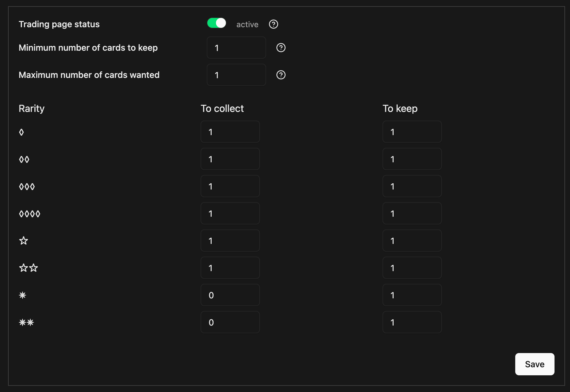Click the four diamonds rarity icon
The image size is (570, 392).
pyautogui.click(x=30, y=214)
